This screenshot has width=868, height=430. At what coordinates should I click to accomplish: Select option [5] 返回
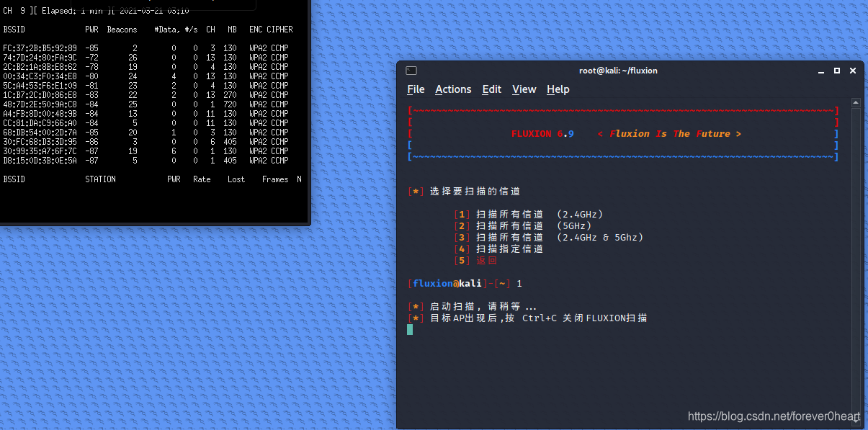(475, 260)
